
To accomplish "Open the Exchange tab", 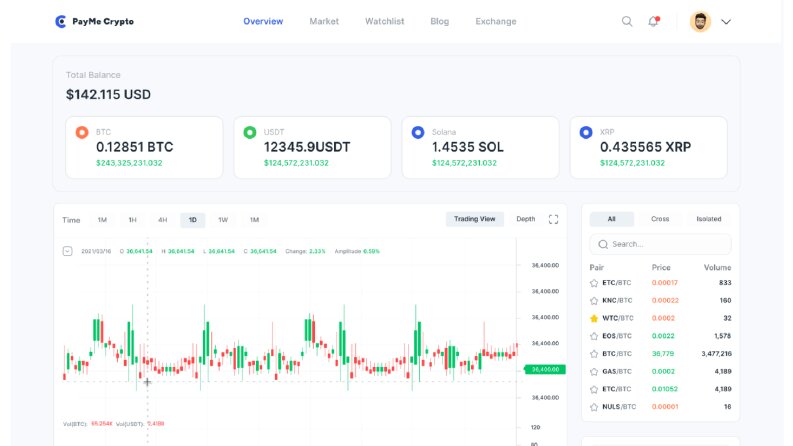I will tap(496, 21).
